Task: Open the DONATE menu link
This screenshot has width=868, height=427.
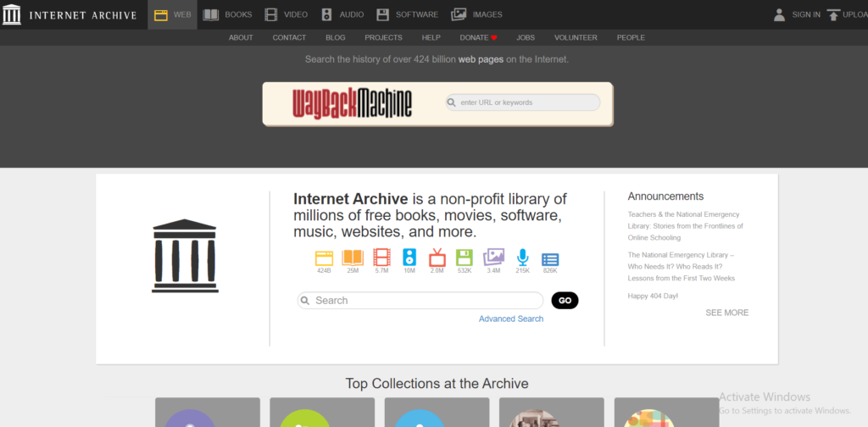Action: 474,37
